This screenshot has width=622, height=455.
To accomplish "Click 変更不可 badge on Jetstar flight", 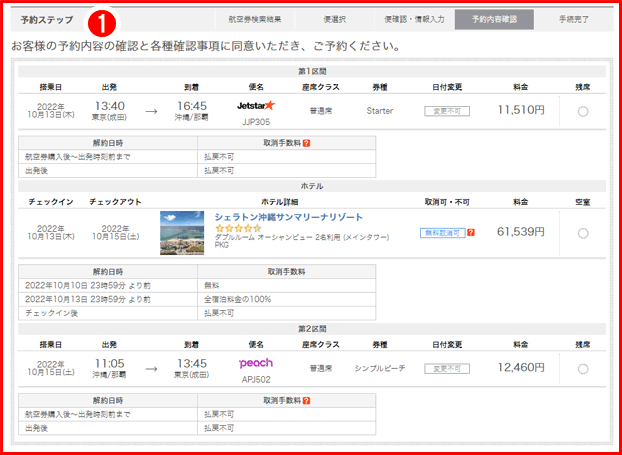I will tap(447, 111).
